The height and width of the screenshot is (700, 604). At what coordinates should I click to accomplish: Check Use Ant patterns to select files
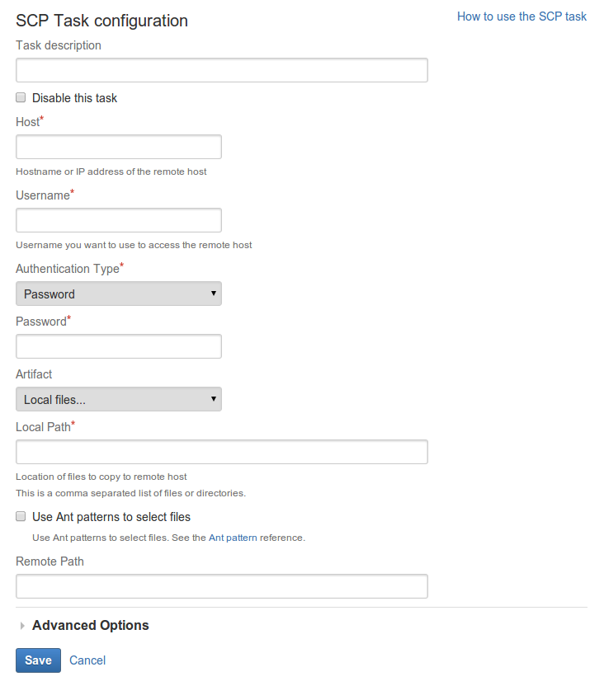(x=21, y=516)
